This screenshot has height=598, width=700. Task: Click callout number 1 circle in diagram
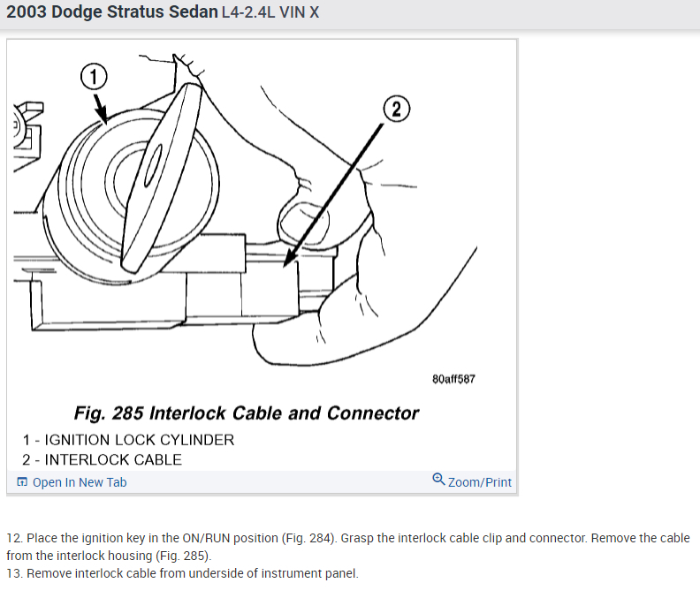pos(94,77)
